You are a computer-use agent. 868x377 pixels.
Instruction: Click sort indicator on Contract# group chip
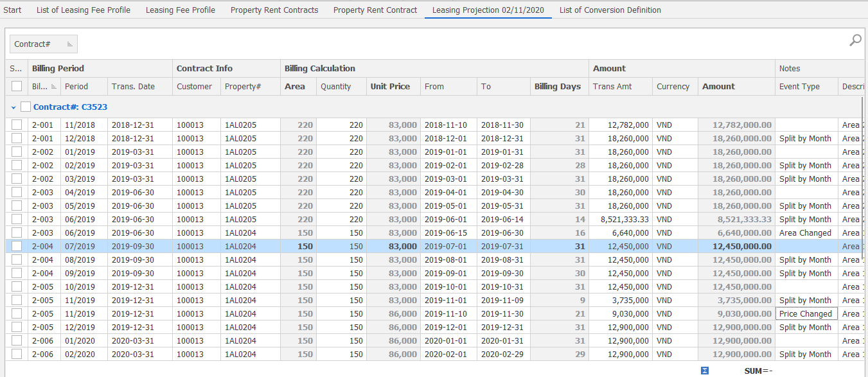tap(70, 44)
